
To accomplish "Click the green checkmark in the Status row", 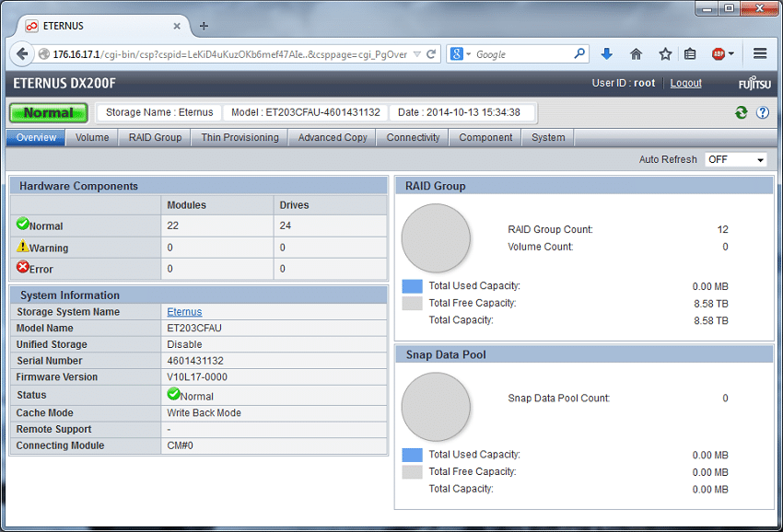I will tap(174, 394).
